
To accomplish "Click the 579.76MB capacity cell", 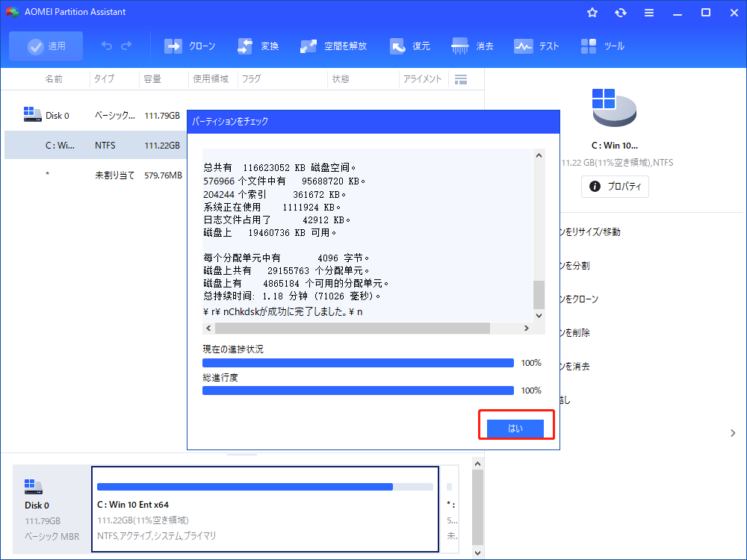I will coord(163,175).
